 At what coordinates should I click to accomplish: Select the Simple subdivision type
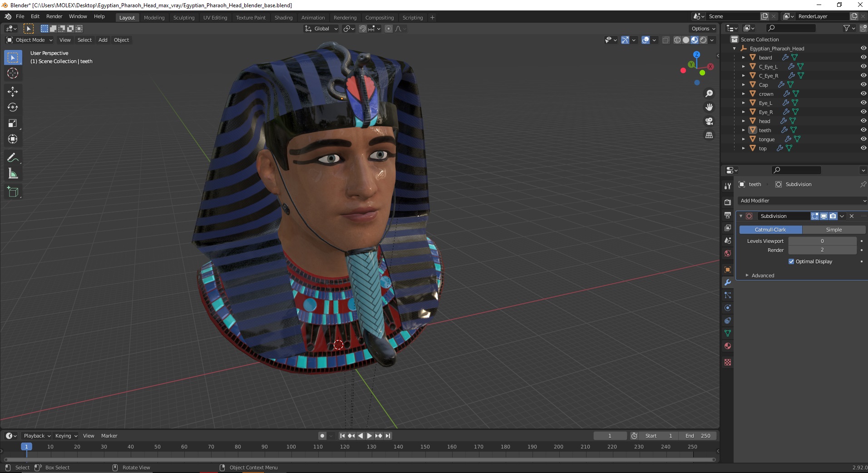[x=833, y=230]
